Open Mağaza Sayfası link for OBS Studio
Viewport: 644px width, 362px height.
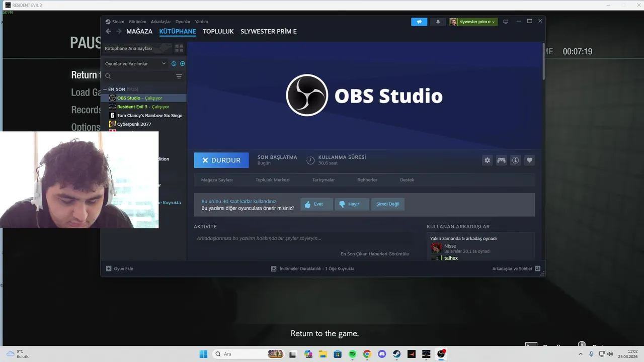[217, 179]
